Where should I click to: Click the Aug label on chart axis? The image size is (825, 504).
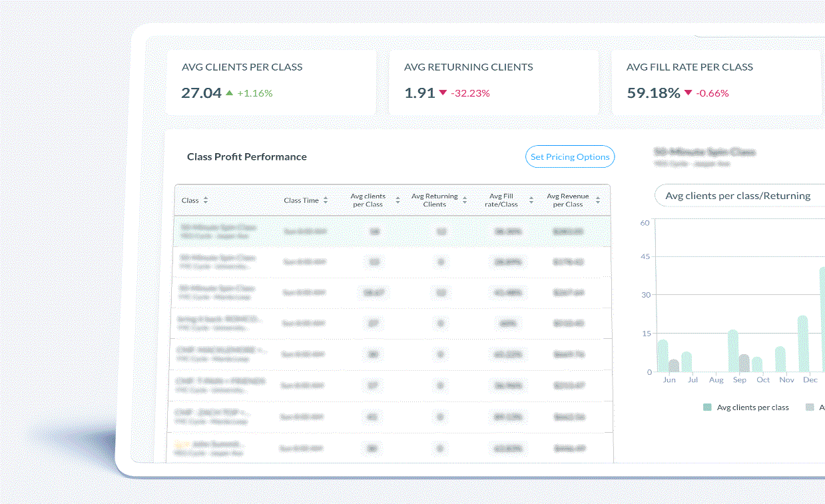pos(716,380)
